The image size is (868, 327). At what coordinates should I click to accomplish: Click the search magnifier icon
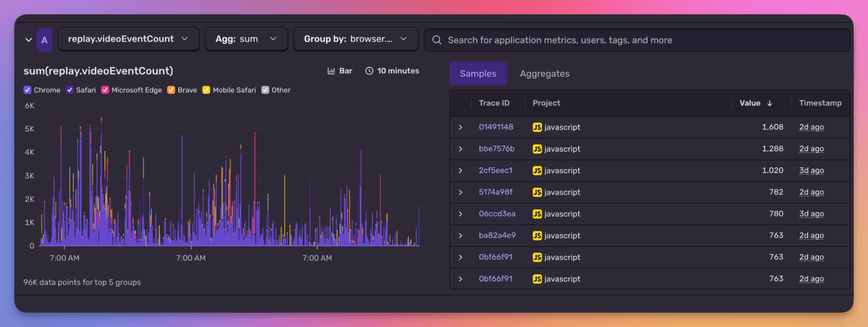(x=437, y=40)
